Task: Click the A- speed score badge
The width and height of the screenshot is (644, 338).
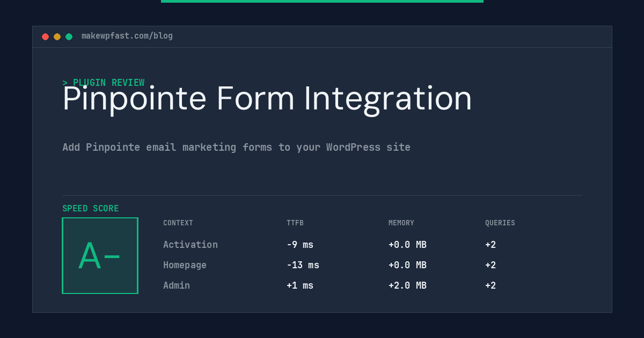Action: (100, 255)
